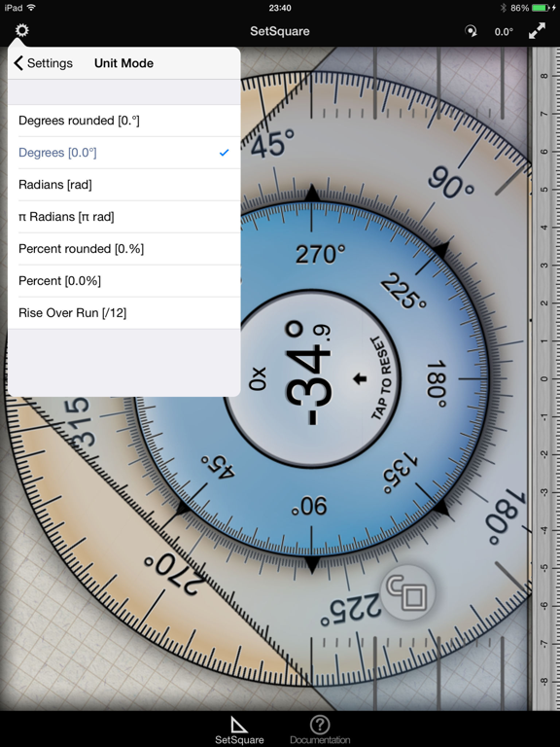Tap the rotation lock icon in header
The width and height of the screenshot is (560, 747).
coord(471,31)
